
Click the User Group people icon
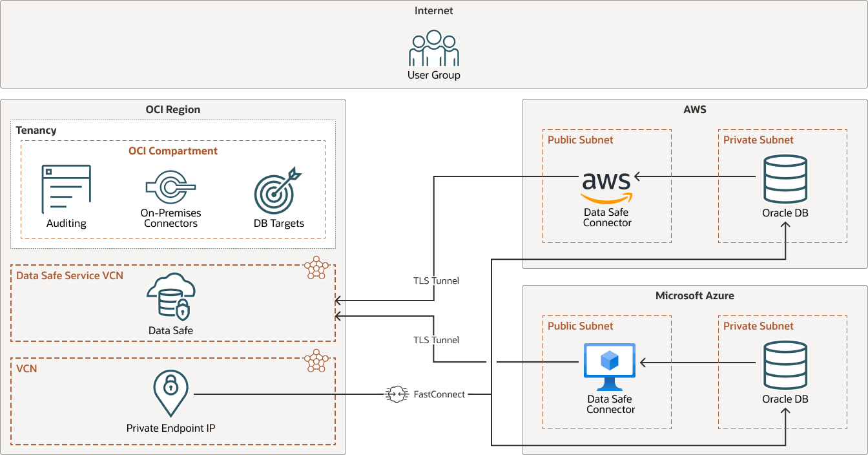point(434,48)
